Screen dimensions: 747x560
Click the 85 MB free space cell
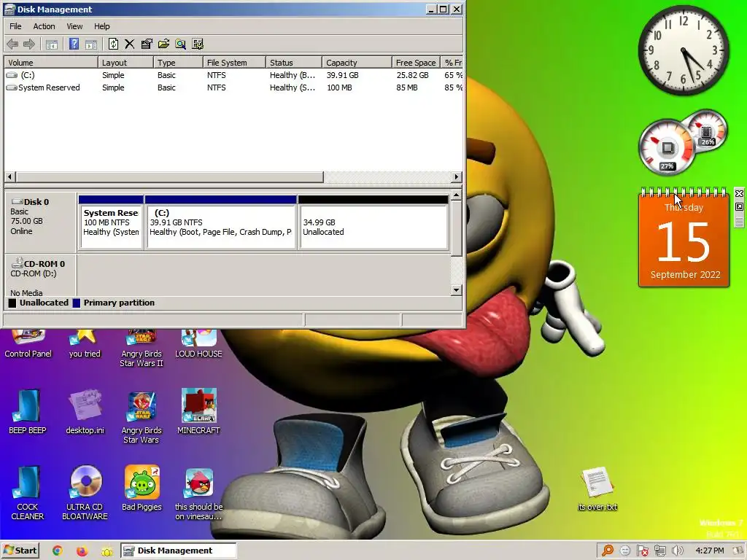407,87
